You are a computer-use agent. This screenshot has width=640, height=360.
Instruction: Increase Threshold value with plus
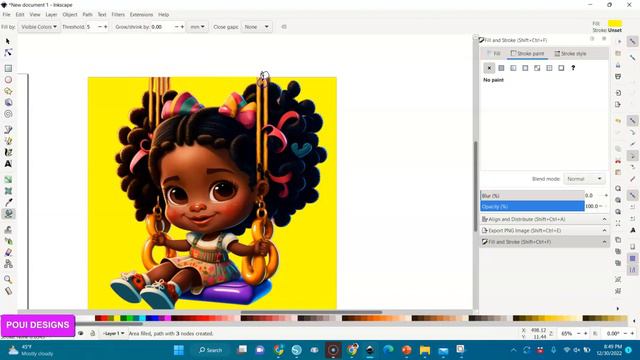106,27
